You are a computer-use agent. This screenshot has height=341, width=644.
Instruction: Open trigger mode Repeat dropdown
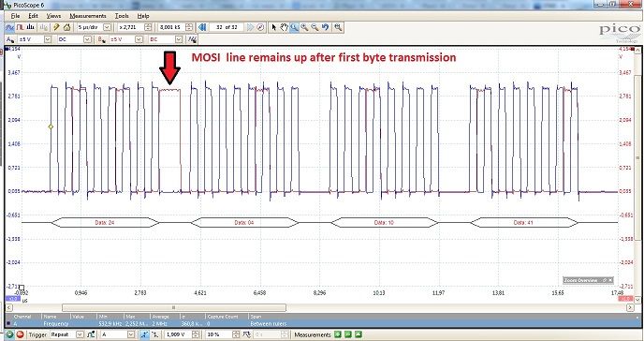80,334
